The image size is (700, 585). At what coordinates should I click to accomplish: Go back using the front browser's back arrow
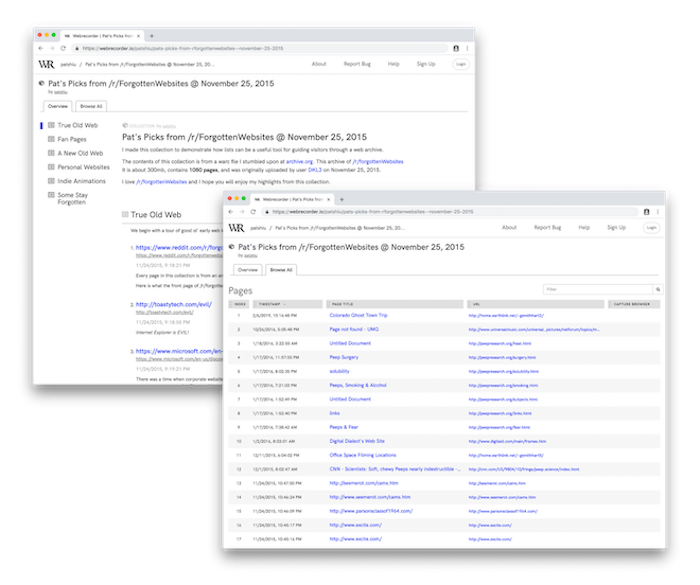coord(230,212)
